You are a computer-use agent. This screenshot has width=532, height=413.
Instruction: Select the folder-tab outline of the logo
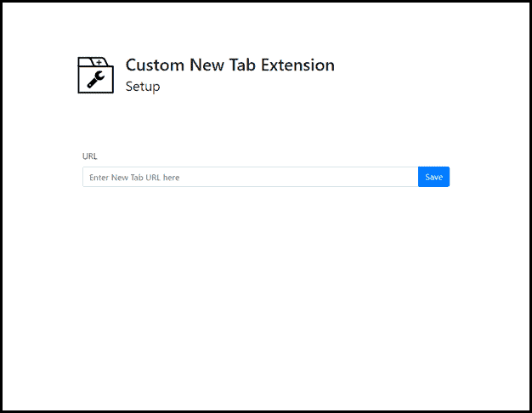click(x=83, y=61)
